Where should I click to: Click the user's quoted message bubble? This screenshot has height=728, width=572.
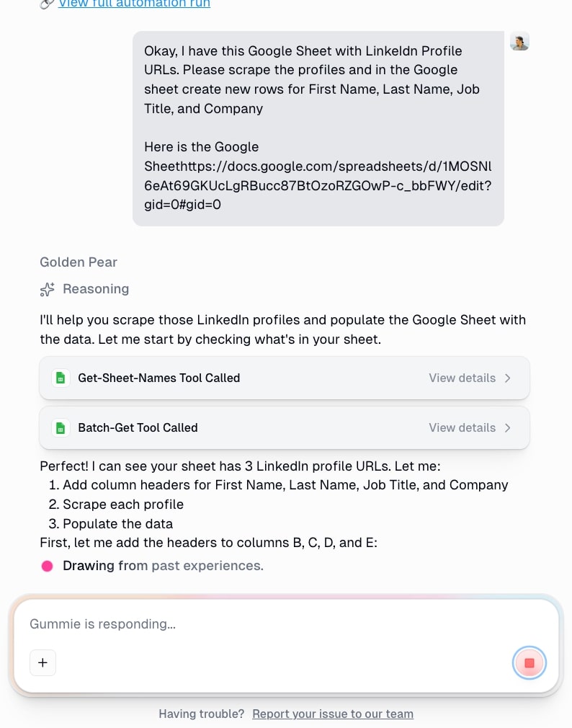pos(318,128)
